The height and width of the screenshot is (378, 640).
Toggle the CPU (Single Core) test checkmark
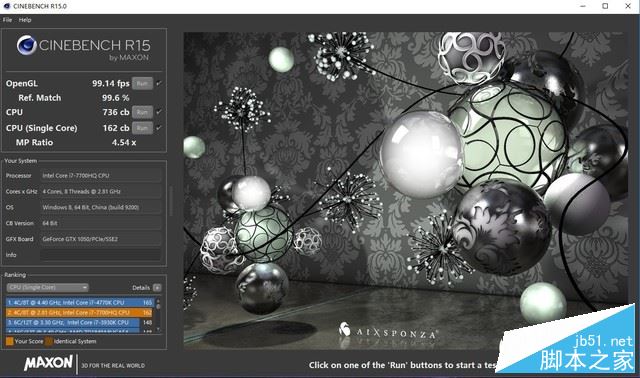pyautogui.click(x=159, y=128)
